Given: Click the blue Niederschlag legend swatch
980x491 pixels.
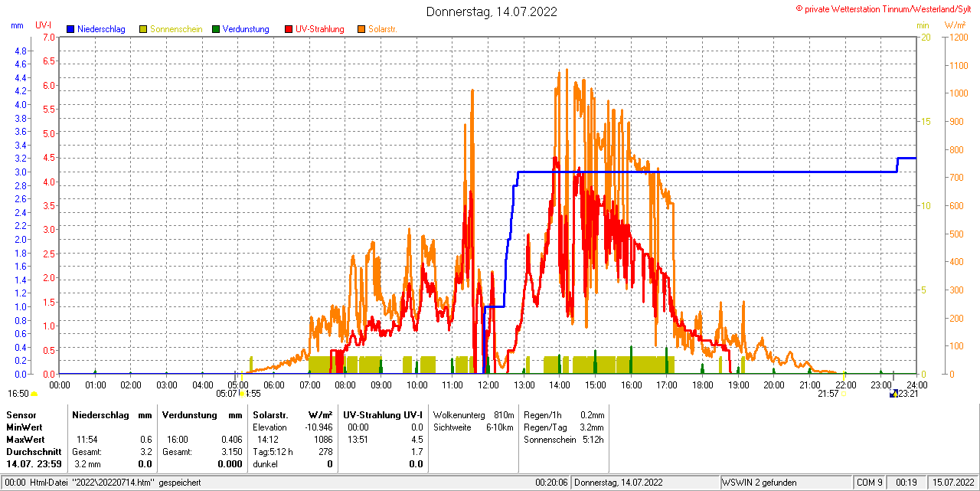Looking at the screenshot, I should [x=70, y=29].
